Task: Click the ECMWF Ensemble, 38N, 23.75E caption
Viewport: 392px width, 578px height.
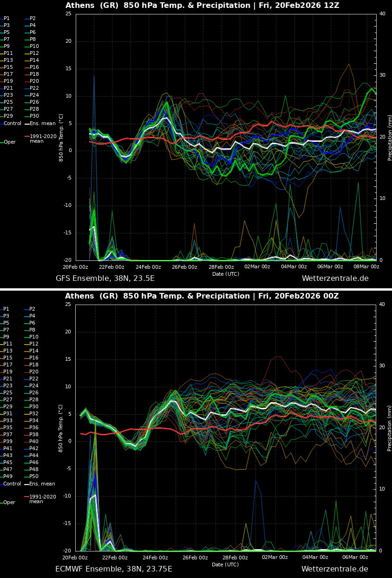Action: click(114, 569)
